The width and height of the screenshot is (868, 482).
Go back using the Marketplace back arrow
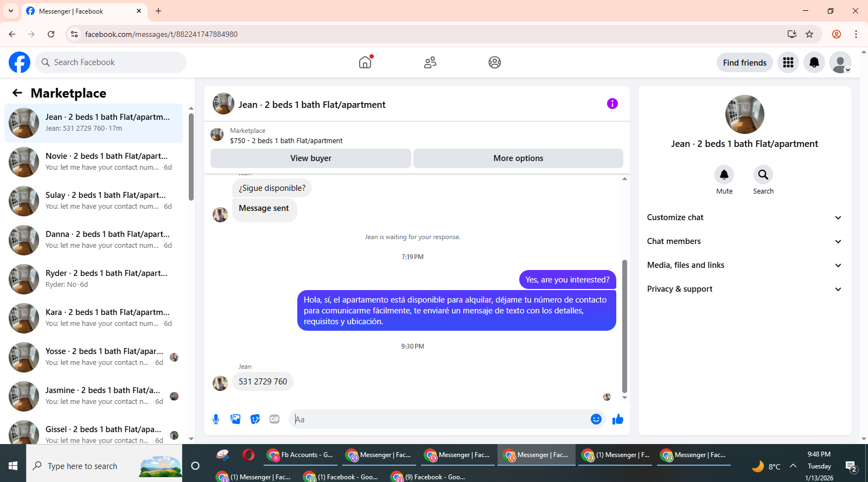pos(17,93)
